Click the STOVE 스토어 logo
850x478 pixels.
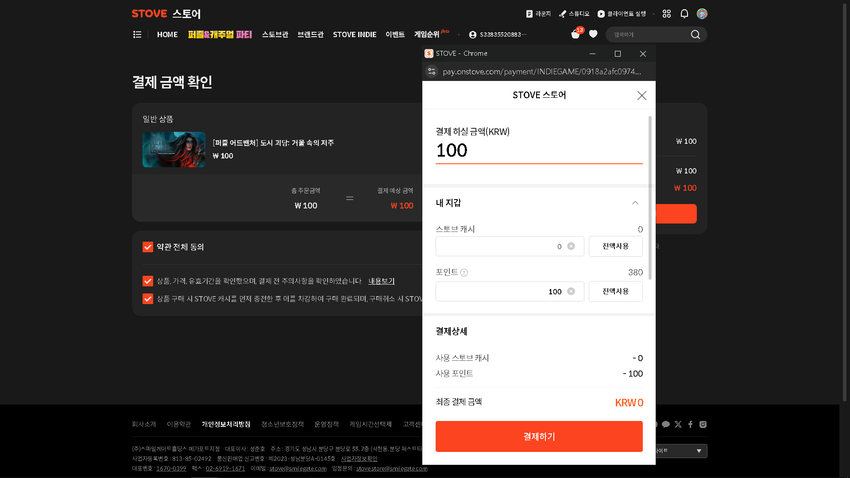pos(166,14)
